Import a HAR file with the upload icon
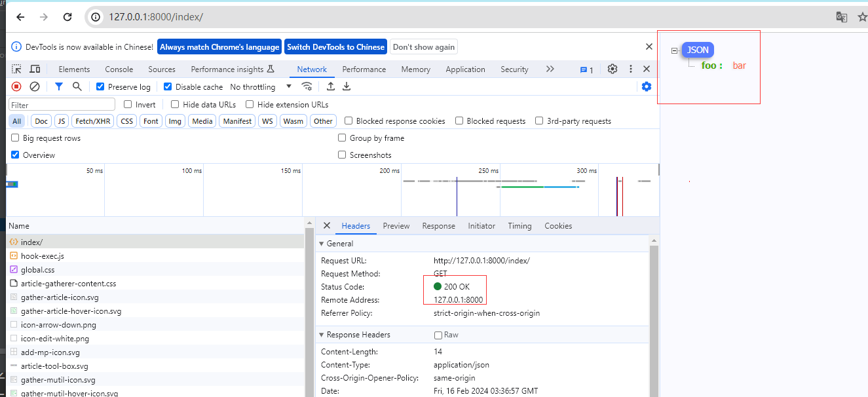The width and height of the screenshot is (868, 397). [x=331, y=86]
